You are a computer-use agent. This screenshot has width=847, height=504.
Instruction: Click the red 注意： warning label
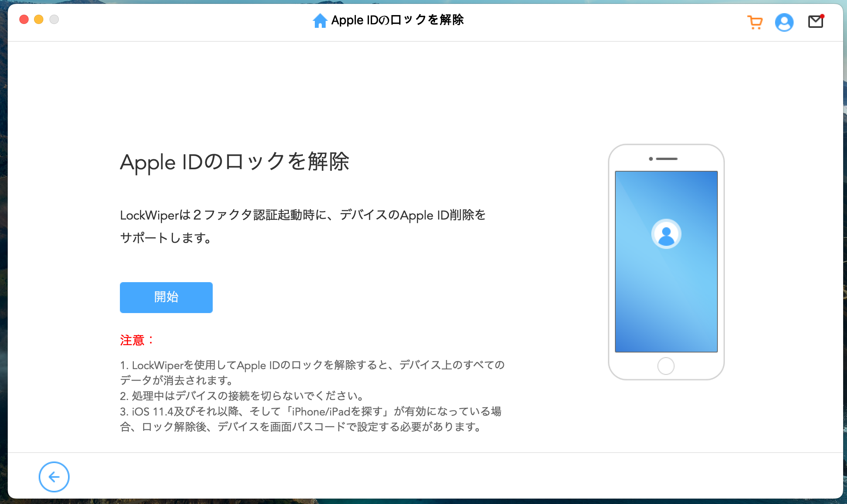[137, 340]
